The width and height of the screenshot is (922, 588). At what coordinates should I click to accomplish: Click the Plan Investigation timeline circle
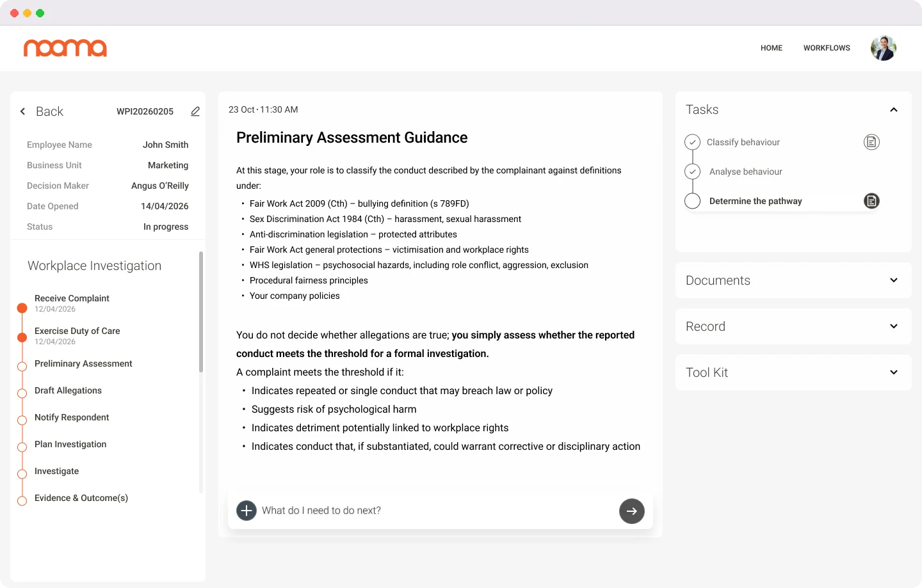pyautogui.click(x=22, y=447)
